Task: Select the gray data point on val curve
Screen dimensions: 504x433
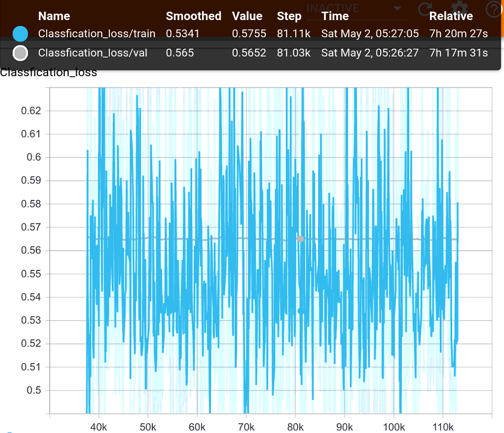Action: click(300, 239)
